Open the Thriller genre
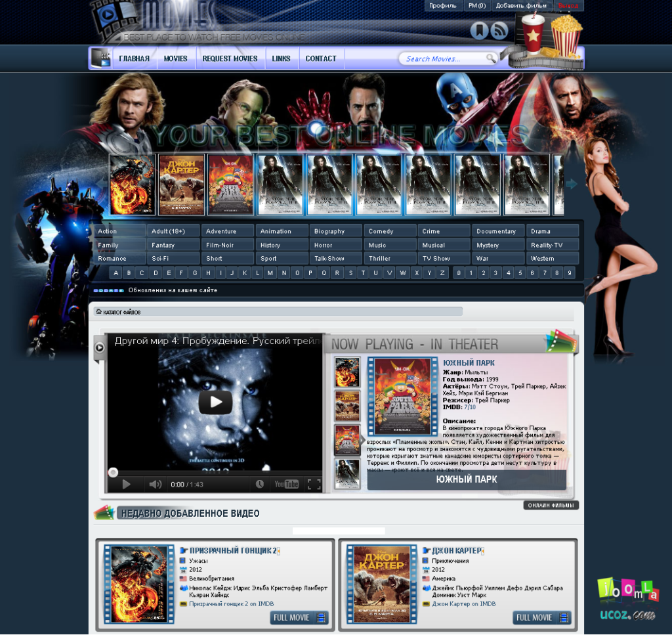 click(390, 258)
